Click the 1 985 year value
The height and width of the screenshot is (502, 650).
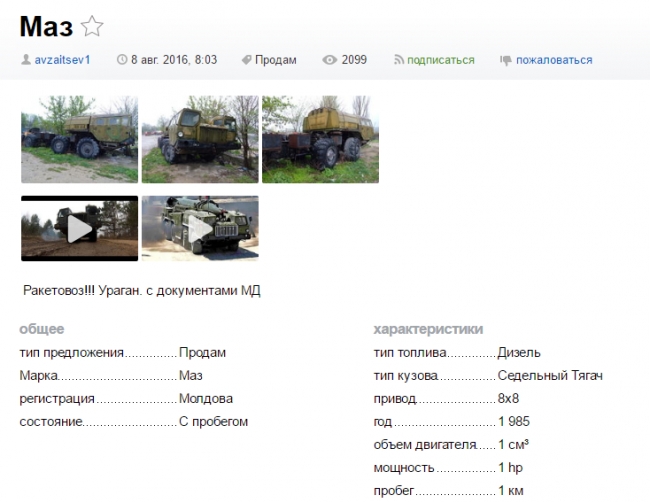(514, 422)
